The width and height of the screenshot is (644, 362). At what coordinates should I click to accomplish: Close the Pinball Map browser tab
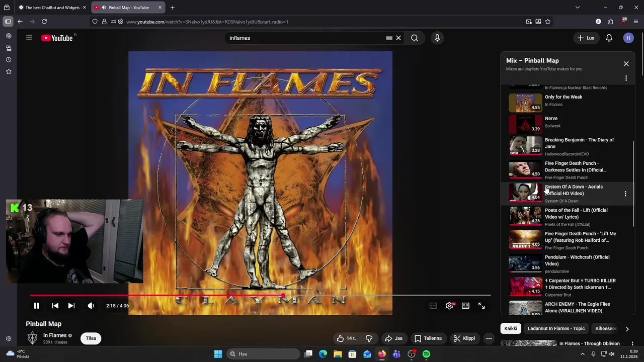[160, 8]
